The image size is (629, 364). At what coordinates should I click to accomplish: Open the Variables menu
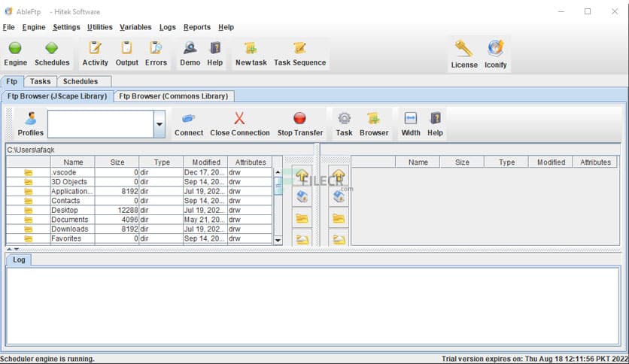click(135, 27)
